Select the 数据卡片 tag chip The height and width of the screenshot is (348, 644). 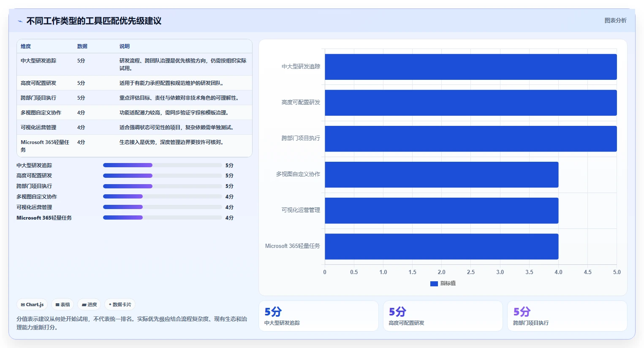pyautogui.click(x=120, y=304)
